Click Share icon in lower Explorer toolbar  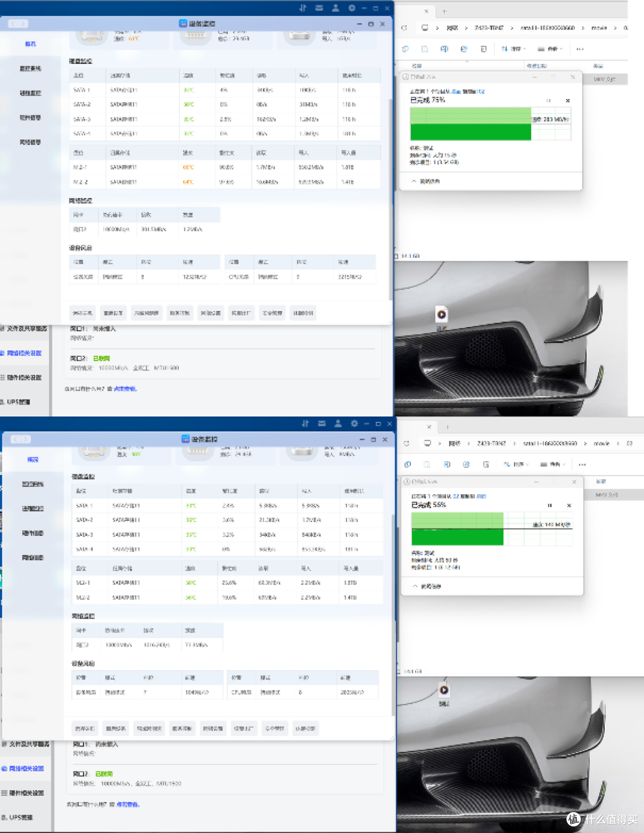tap(466, 464)
